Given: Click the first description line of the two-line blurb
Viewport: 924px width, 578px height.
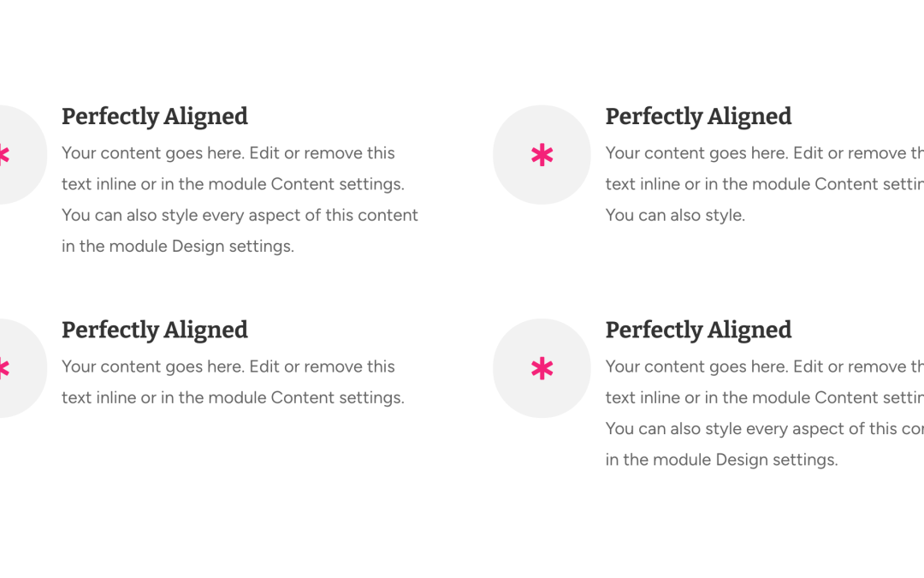Looking at the screenshot, I should pos(228,366).
